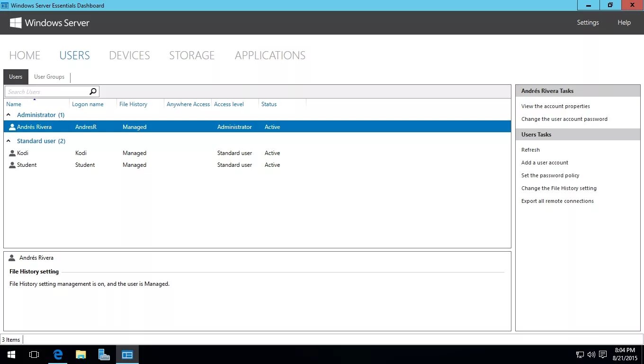
Task: Click Student's Standard user access level
Action: (x=234, y=165)
